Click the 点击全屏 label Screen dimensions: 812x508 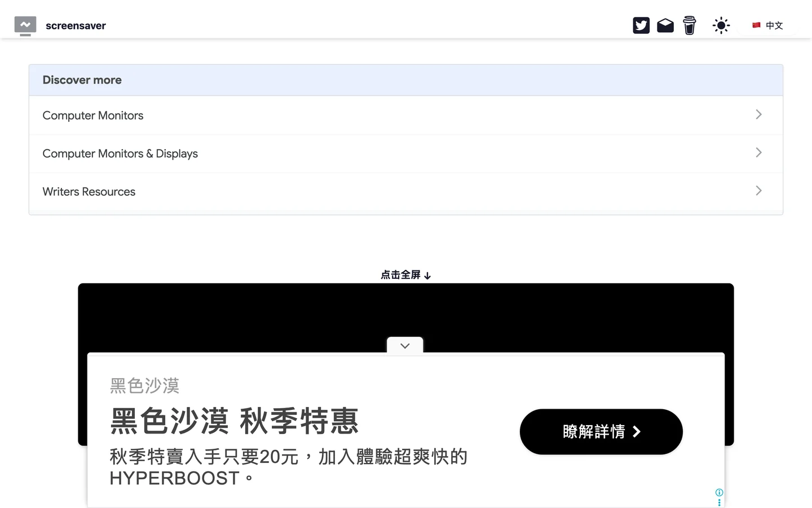click(406, 275)
